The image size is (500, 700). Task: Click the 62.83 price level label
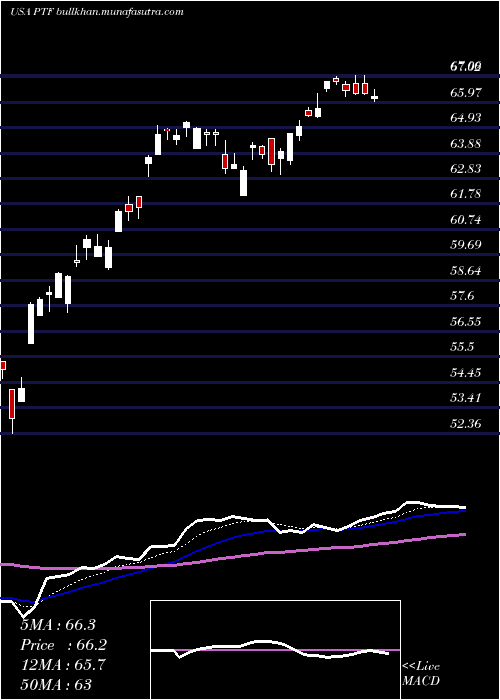(x=466, y=169)
